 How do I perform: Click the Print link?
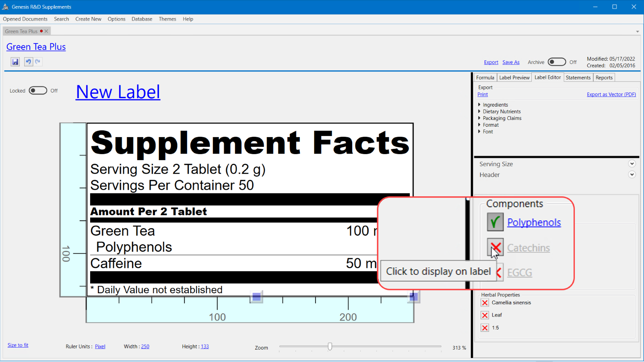(483, 95)
